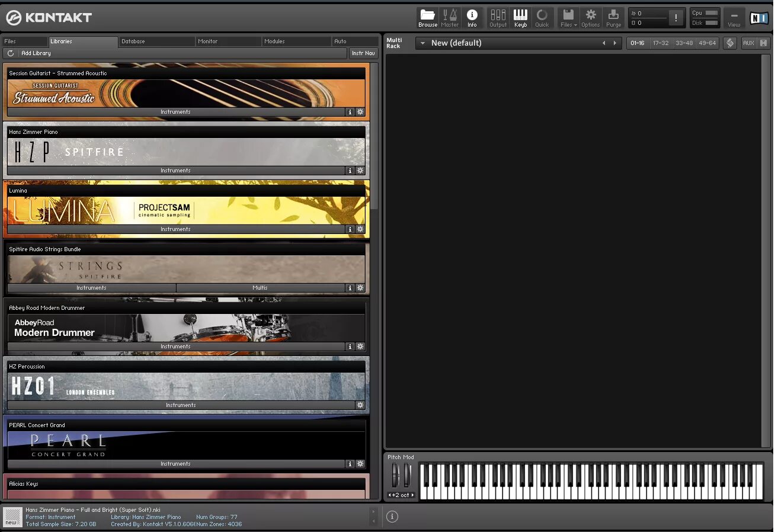Viewport: 775px width, 532px height.
Task: Open Hans Zimmer Piano settings gear
Action: click(360, 171)
